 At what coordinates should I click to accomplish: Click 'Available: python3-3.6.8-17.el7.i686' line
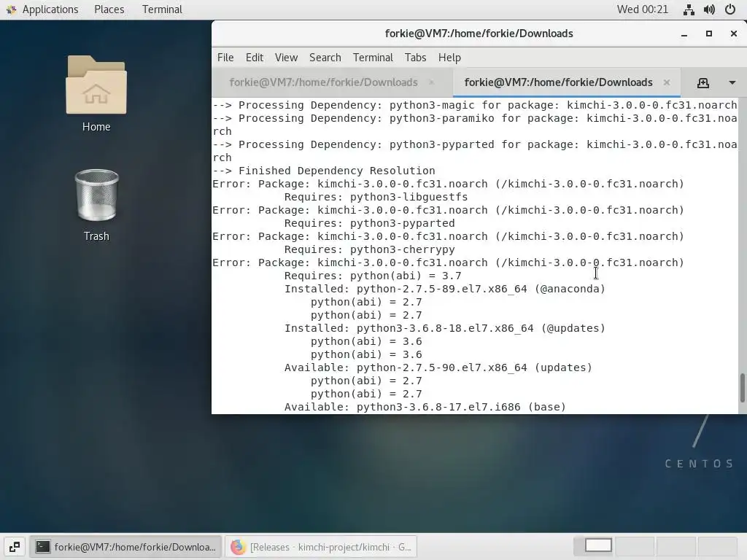click(x=425, y=407)
